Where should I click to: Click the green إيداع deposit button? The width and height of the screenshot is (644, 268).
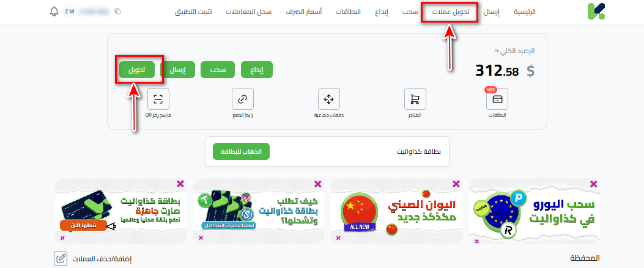[x=257, y=70]
